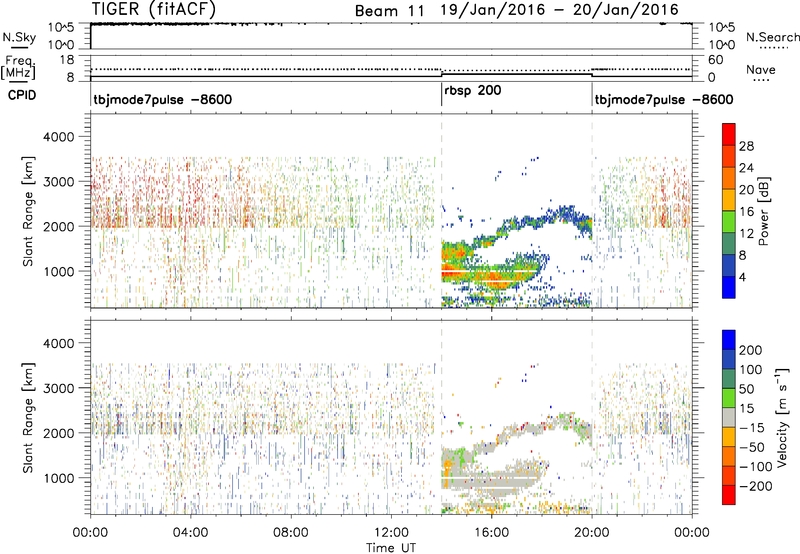Click the gray Velocity colorbar segment between 15 and -15
Image resolution: width=800 pixels, height=554 pixels.
pos(729,417)
